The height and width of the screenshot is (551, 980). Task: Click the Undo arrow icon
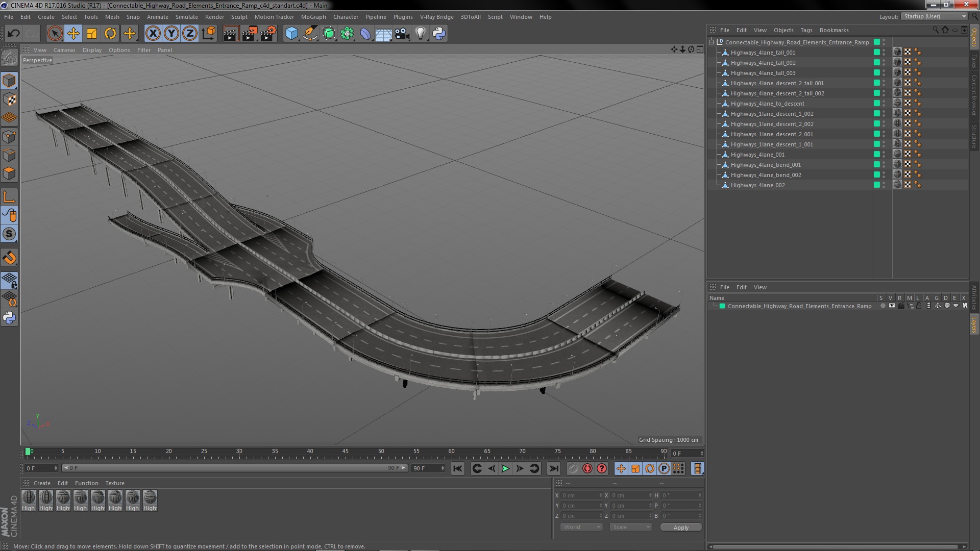tap(13, 34)
